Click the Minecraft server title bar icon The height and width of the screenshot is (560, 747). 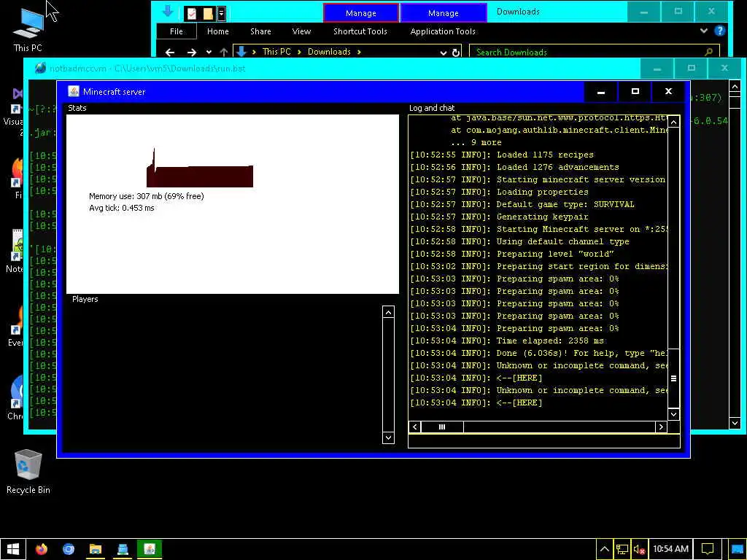(74, 91)
